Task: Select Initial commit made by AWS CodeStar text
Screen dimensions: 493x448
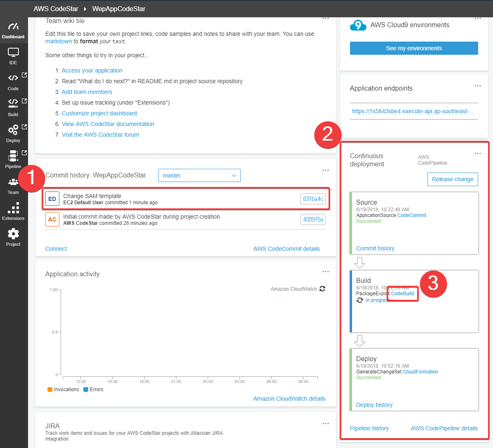Action: point(142,217)
